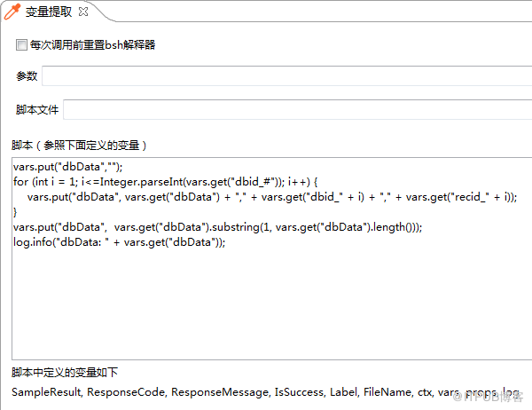Click the 脚本中定义的变量如下 label
This screenshot has height=410, width=532.
[x=65, y=373]
